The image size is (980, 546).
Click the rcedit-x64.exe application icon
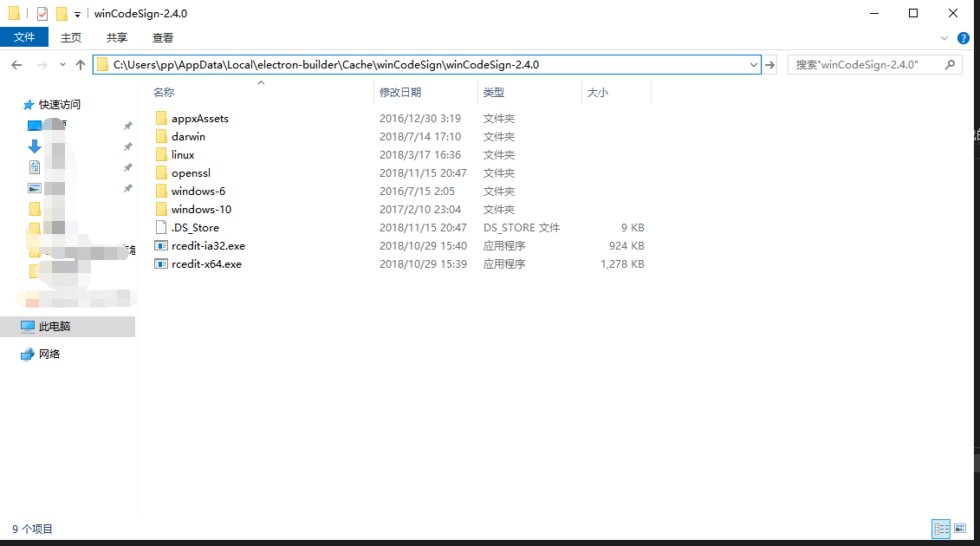[x=160, y=263]
